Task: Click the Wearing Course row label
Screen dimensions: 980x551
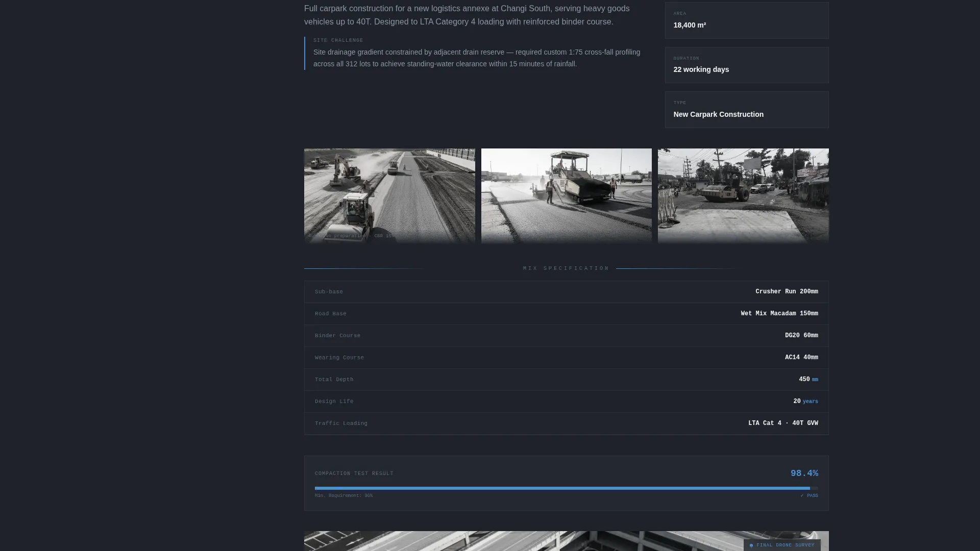Action: (x=339, y=358)
